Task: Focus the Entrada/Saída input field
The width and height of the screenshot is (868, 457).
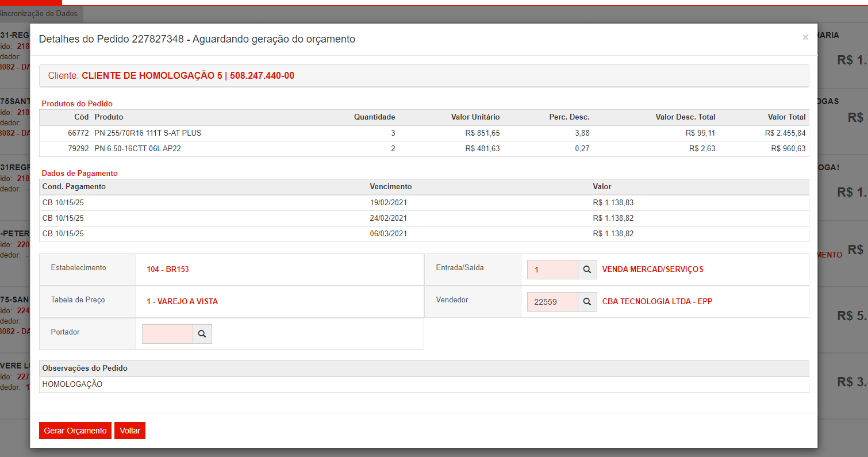Action: point(552,270)
